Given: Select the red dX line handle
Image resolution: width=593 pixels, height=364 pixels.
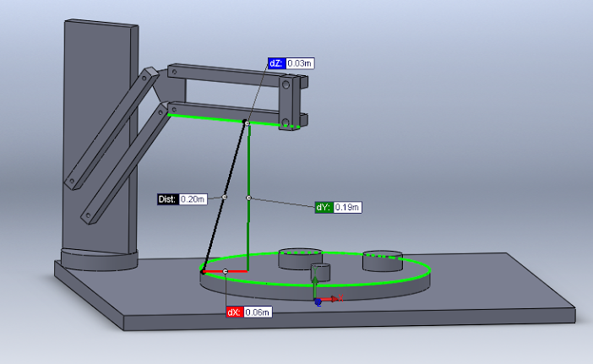Looking at the screenshot, I should pyautogui.click(x=226, y=271).
